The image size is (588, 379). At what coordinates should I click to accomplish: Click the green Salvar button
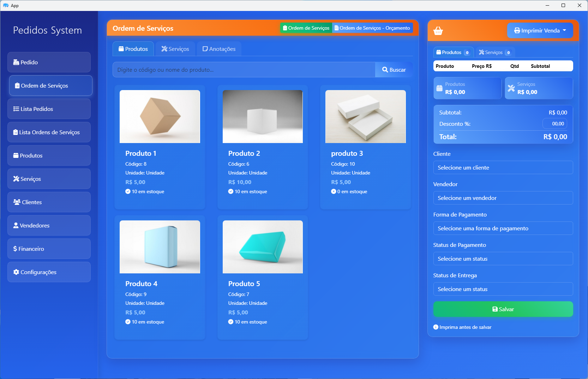(503, 309)
